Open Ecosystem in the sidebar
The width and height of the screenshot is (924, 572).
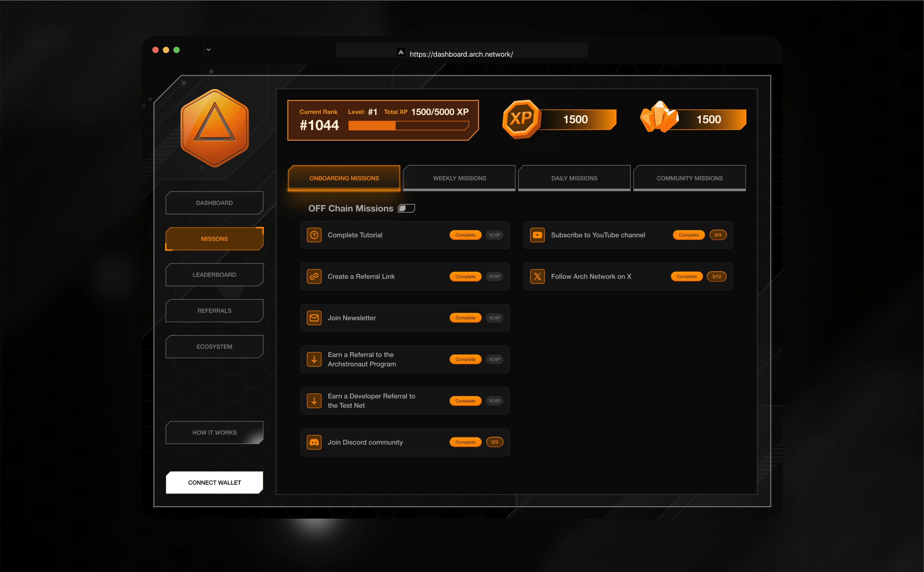214,346
